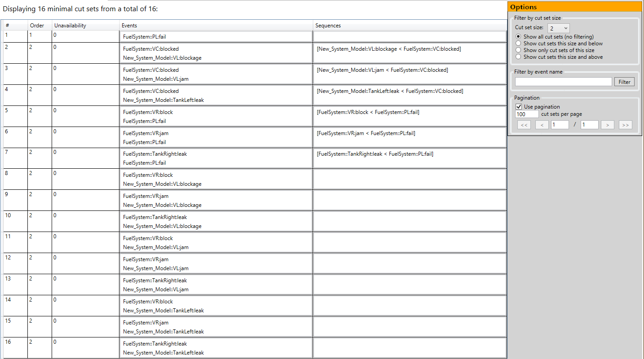Click the Filter button
Screen dimensions: 644x359
624,82
